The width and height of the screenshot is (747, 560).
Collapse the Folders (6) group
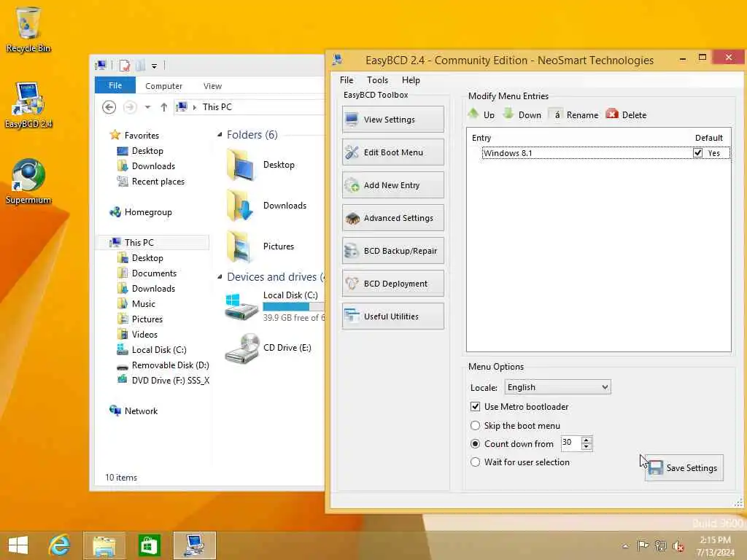pos(220,135)
